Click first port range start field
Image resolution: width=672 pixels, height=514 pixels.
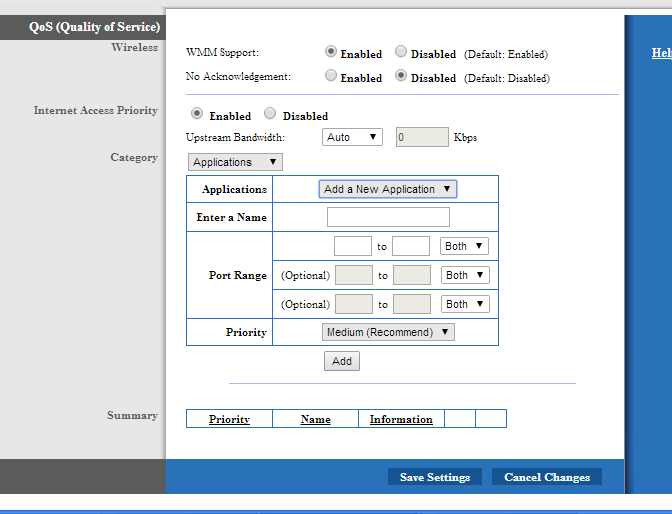pyautogui.click(x=353, y=246)
